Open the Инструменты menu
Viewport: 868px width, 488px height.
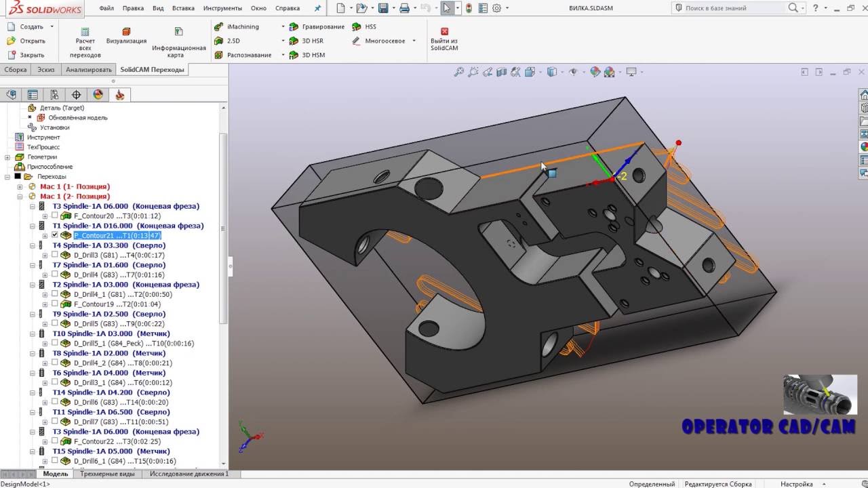(x=222, y=8)
